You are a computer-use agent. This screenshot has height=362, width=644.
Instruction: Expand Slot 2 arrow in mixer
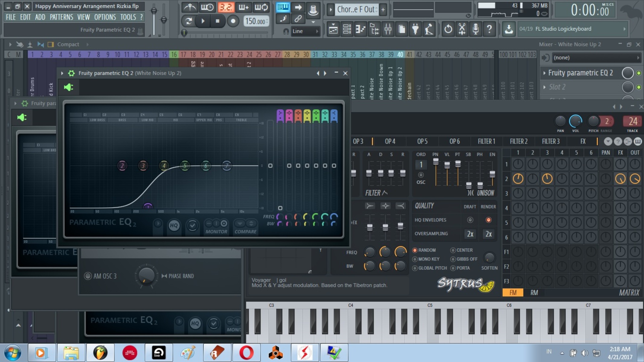544,87
